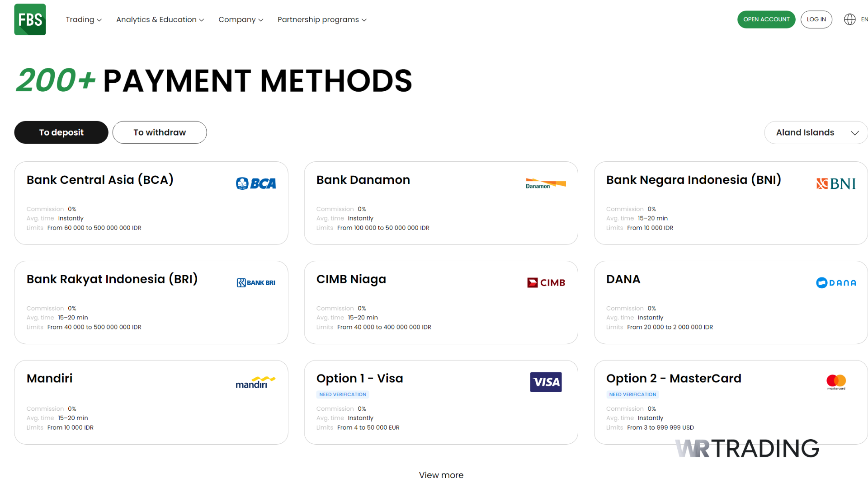Select the To deposit tab
Viewport: 868px width, 488px height.
[x=61, y=132]
